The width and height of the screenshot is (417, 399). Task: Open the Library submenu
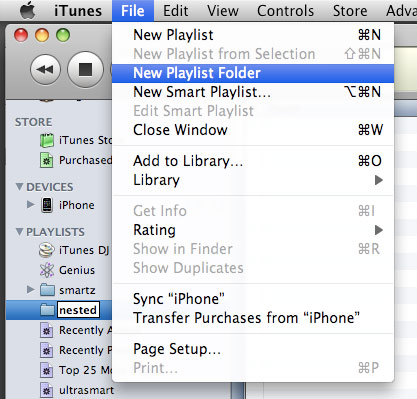point(253,180)
